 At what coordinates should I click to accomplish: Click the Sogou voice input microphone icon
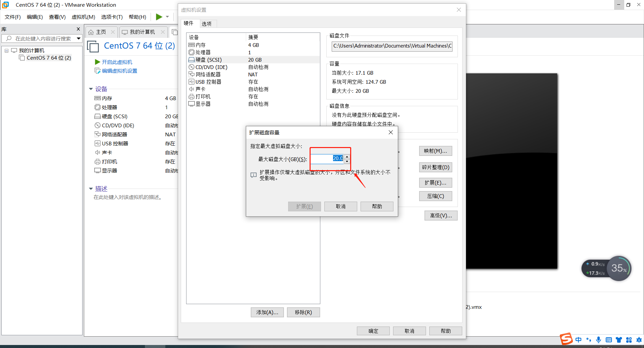(599, 340)
